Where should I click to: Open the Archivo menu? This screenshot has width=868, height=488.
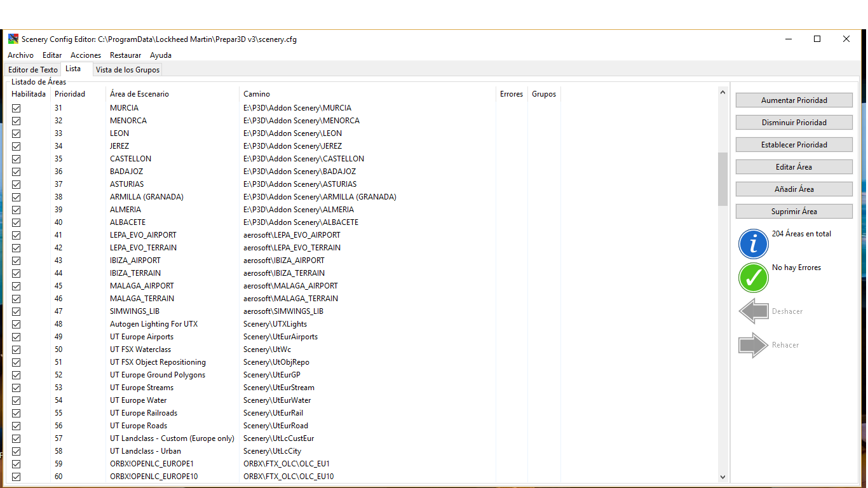(21, 55)
